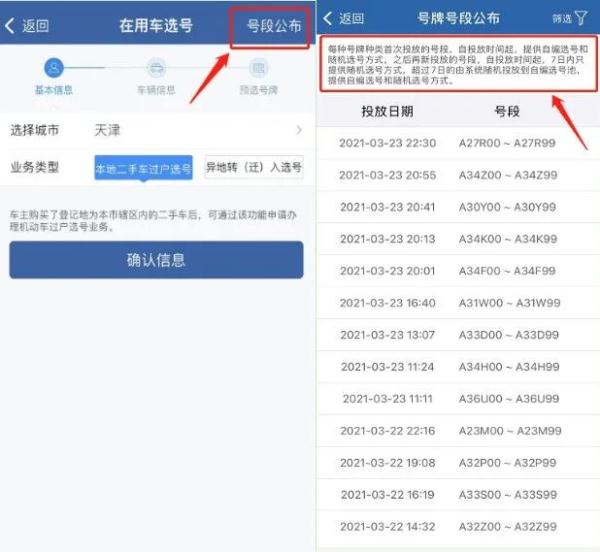Open the 选择城市 row showing 天津
Screen dimensions: 600x552
click(x=157, y=130)
